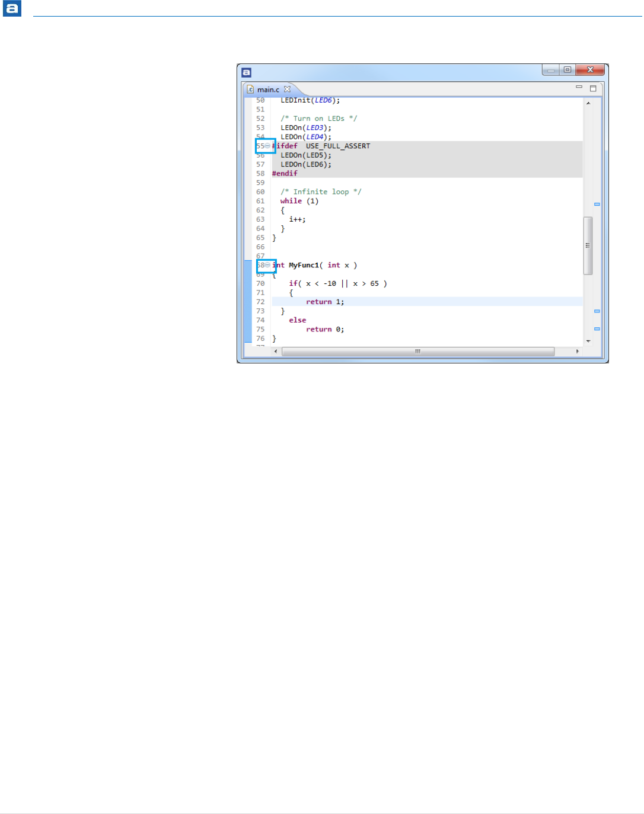The width and height of the screenshot is (644, 814).
Task: Collapse the #ifdef USE_FULL_ASSERT fold at line 55
Action: [267, 146]
